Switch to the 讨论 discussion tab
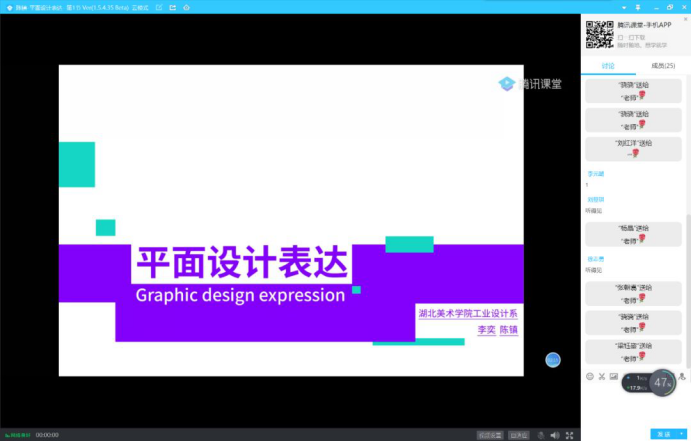Viewport: 692px width, 441px height. (x=608, y=65)
